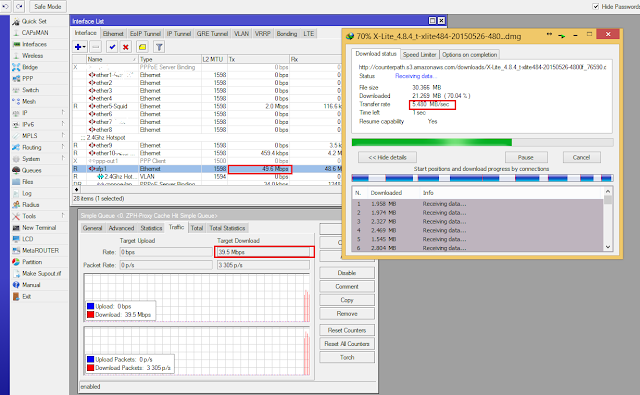This screenshot has height=395, width=640.
Task: Click the minus remove interface button
Action: (96, 47)
